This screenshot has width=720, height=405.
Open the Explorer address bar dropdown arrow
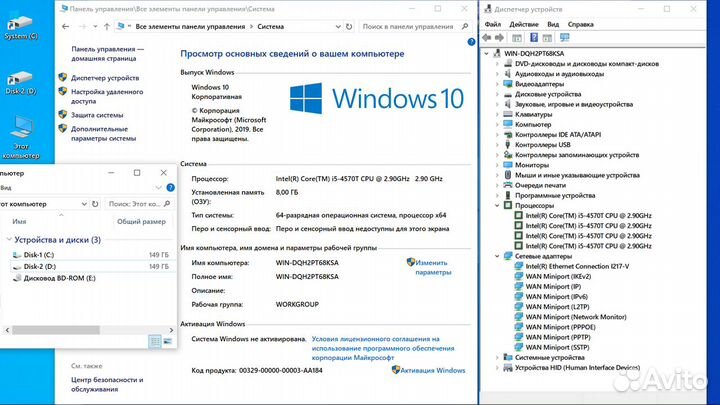click(84, 204)
